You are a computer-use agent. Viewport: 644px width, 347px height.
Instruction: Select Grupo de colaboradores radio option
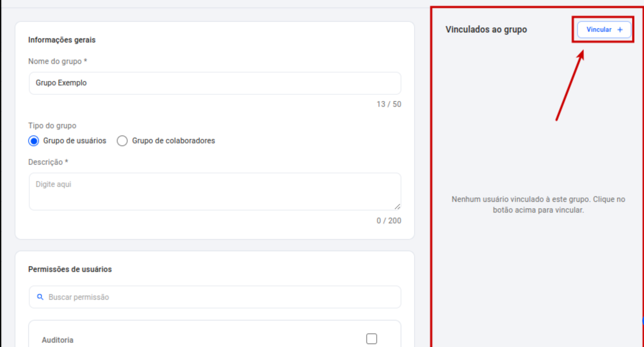[122, 141]
